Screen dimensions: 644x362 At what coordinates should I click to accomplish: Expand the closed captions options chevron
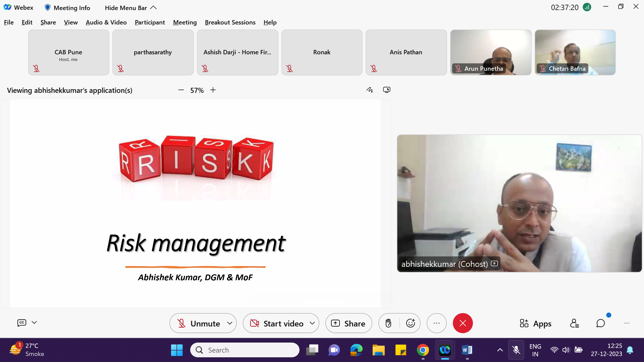(34, 322)
